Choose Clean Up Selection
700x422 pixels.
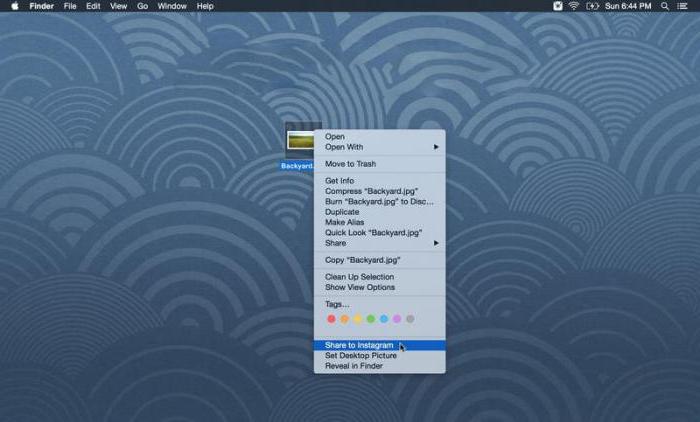pyautogui.click(x=379, y=277)
